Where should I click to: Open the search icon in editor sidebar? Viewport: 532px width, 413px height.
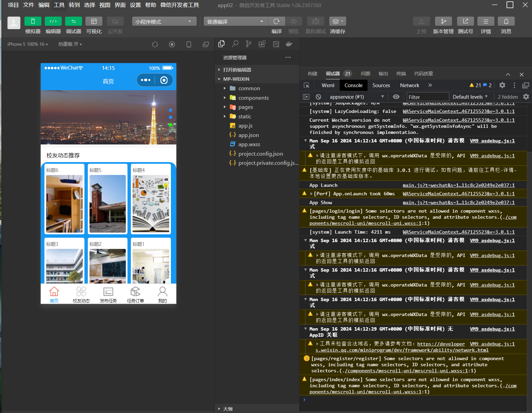coord(235,44)
